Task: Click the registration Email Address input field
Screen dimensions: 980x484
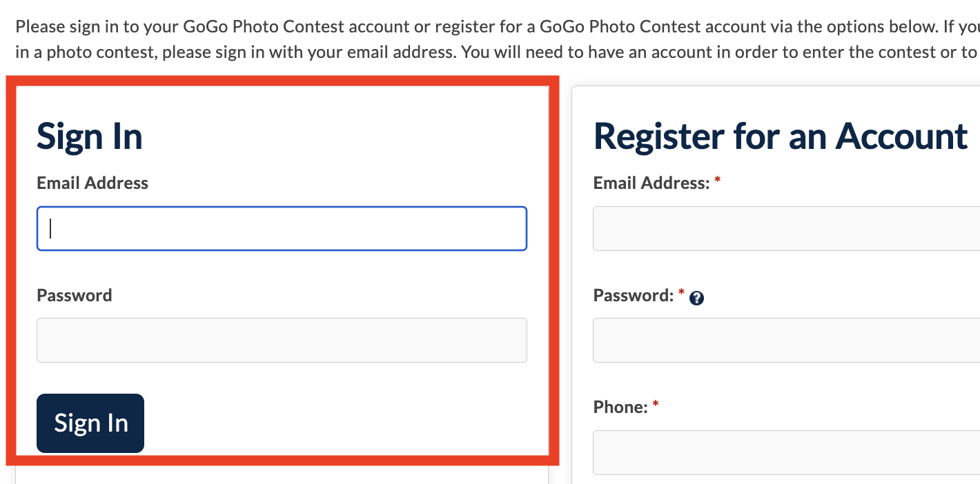Action: click(786, 229)
